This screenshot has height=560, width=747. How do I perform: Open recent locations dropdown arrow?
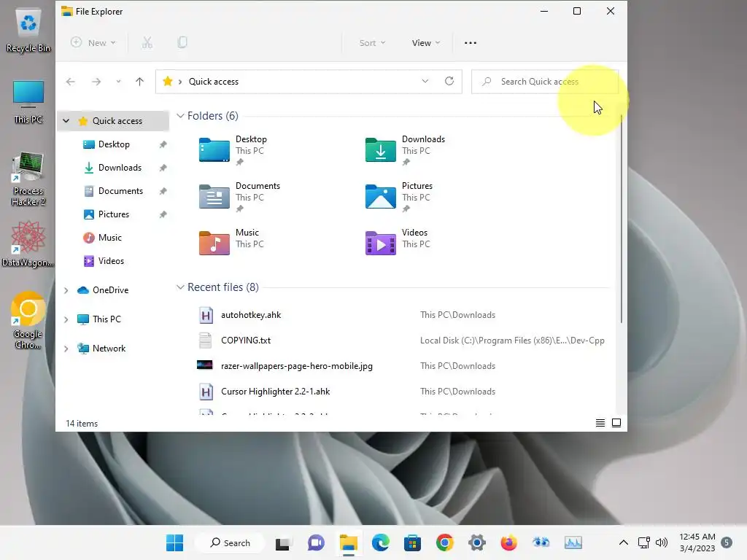click(x=118, y=82)
